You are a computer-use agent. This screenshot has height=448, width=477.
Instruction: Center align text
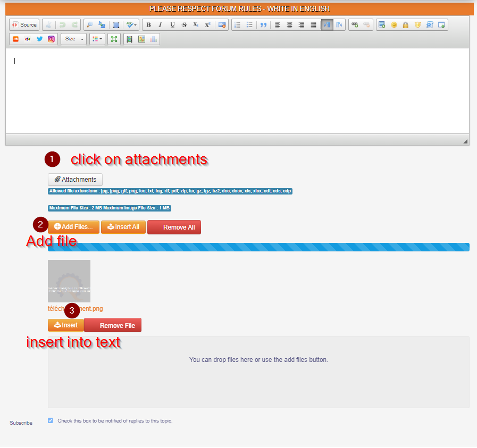[290, 25]
